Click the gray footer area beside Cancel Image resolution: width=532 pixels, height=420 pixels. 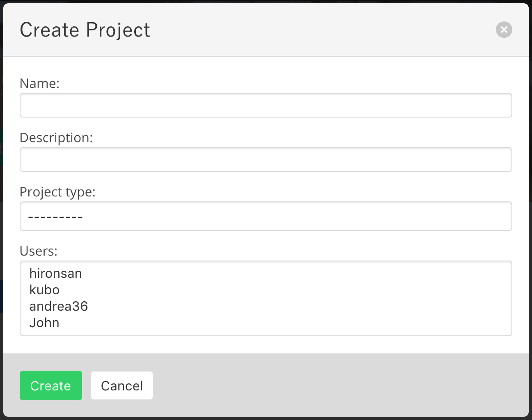[x=328, y=385]
